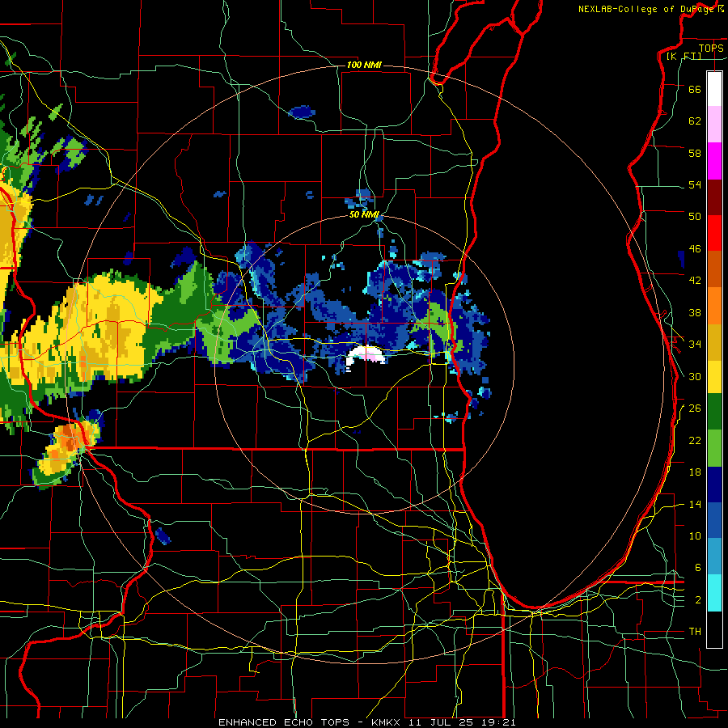Select the light orange scale swatch
Screen dimensions: 728x728
[714, 306]
